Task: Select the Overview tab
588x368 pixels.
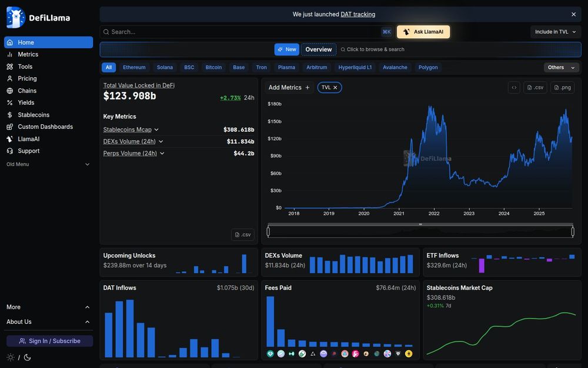Action: [319, 49]
